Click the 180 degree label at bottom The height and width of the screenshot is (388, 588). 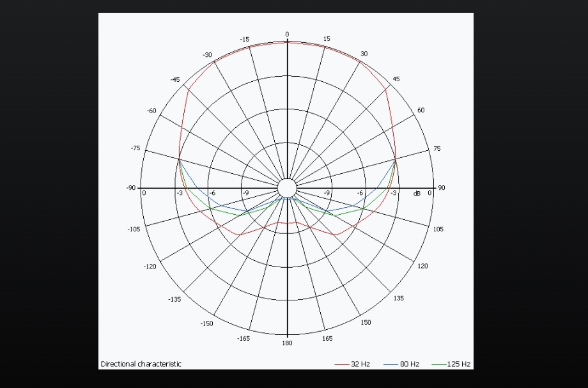click(x=287, y=343)
